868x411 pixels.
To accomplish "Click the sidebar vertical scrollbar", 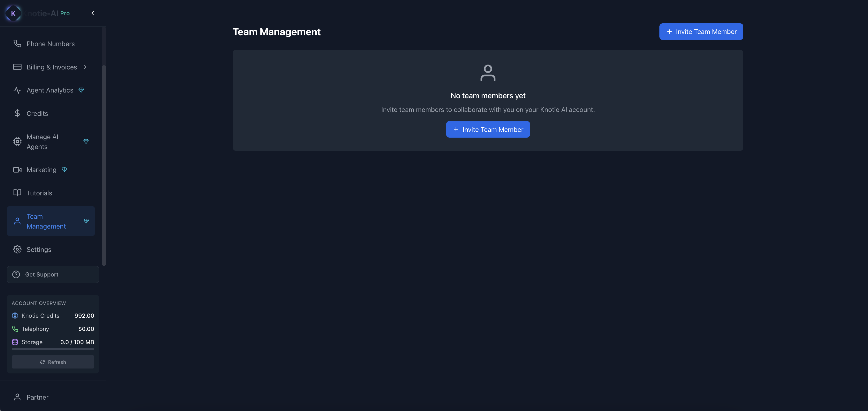I will [104, 165].
